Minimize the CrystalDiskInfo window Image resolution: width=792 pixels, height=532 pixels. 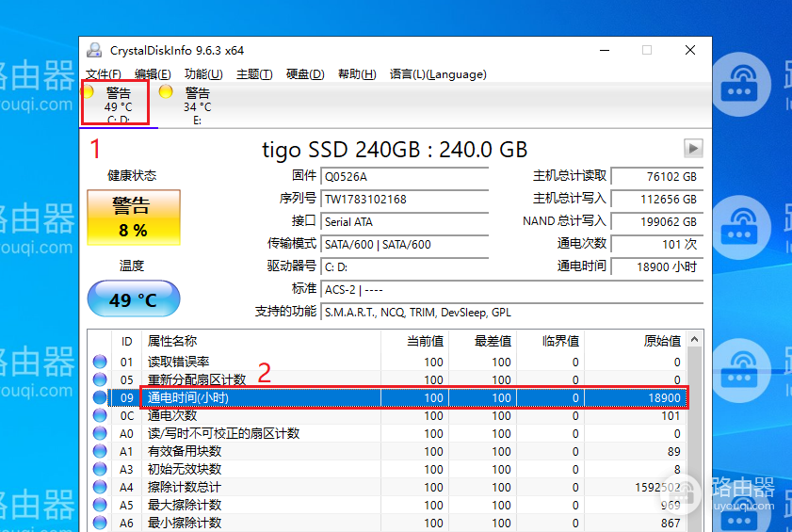[605, 50]
